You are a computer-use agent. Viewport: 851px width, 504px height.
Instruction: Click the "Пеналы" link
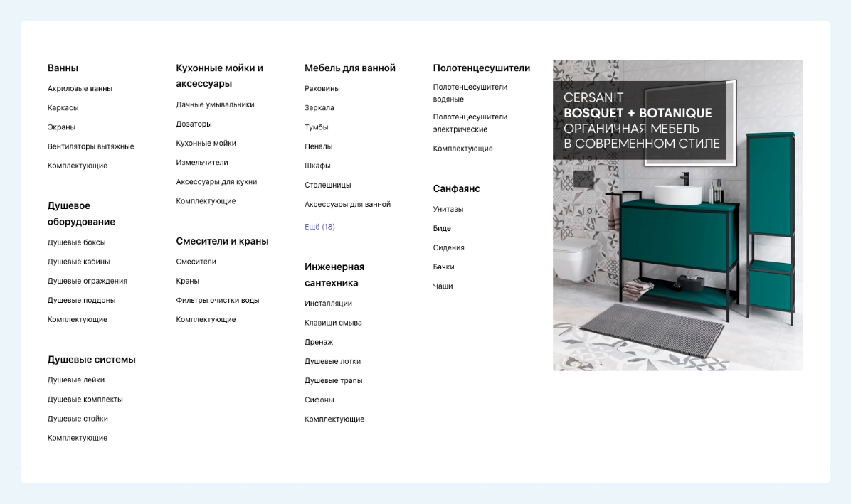point(319,146)
